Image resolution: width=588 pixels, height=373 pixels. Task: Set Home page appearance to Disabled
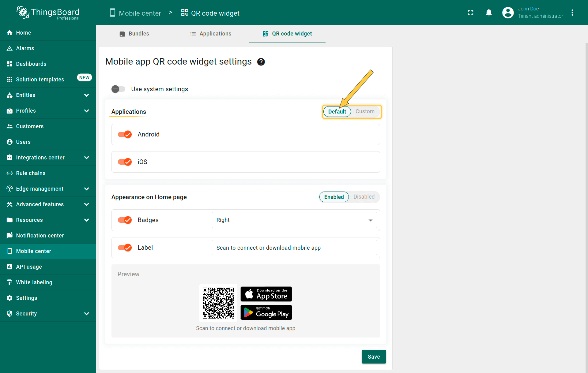click(364, 197)
